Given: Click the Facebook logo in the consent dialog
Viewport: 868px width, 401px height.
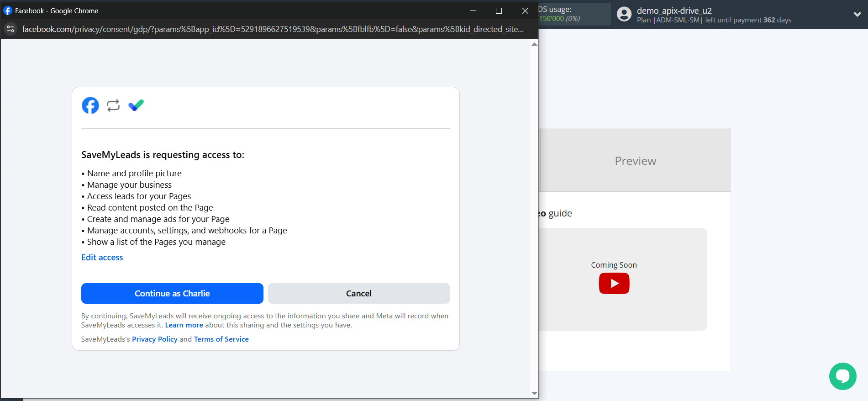Looking at the screenshot, I should 90,106.
